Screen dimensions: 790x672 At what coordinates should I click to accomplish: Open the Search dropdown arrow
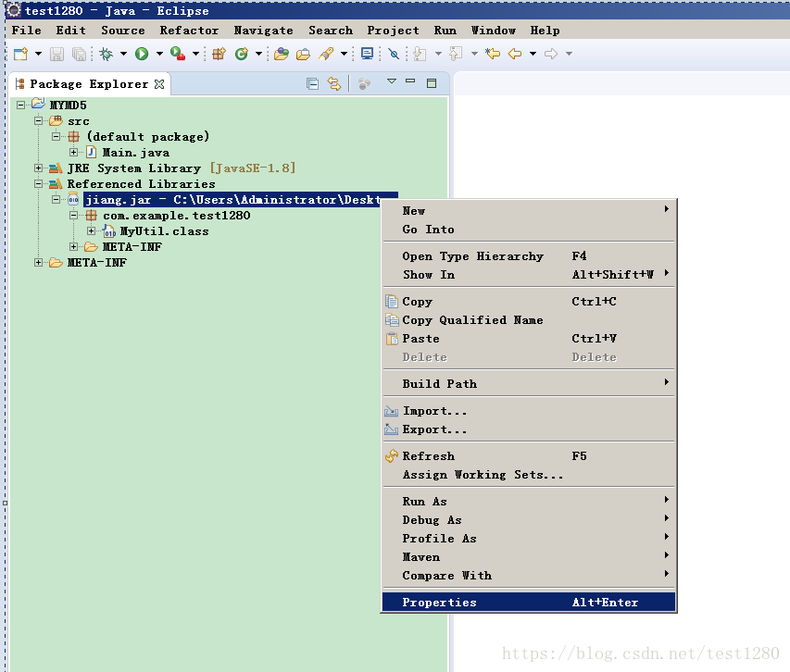pos(344,54)
